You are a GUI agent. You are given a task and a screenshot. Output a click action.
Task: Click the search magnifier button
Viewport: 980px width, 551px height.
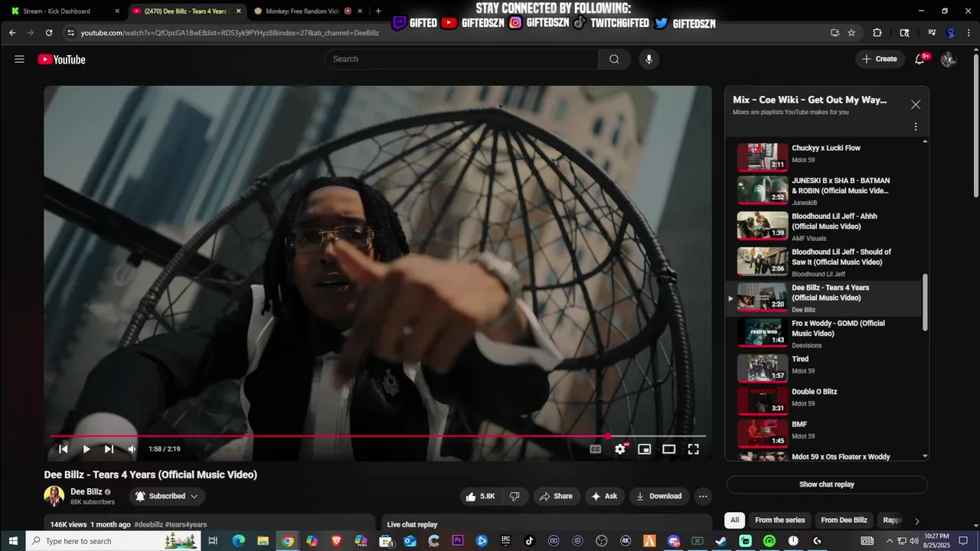[614, 59]
